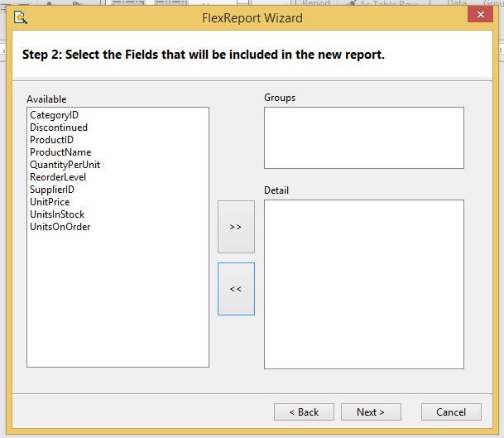The width and height of the screenshot is (504, 438).
Task: Click the FlexReport Wizard title bar icon
Action: (x=20, y=17)
